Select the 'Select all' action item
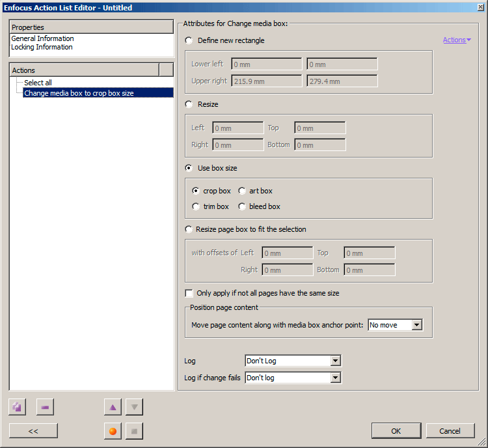This screenshot has width=488, height=448. pos(38,83)
